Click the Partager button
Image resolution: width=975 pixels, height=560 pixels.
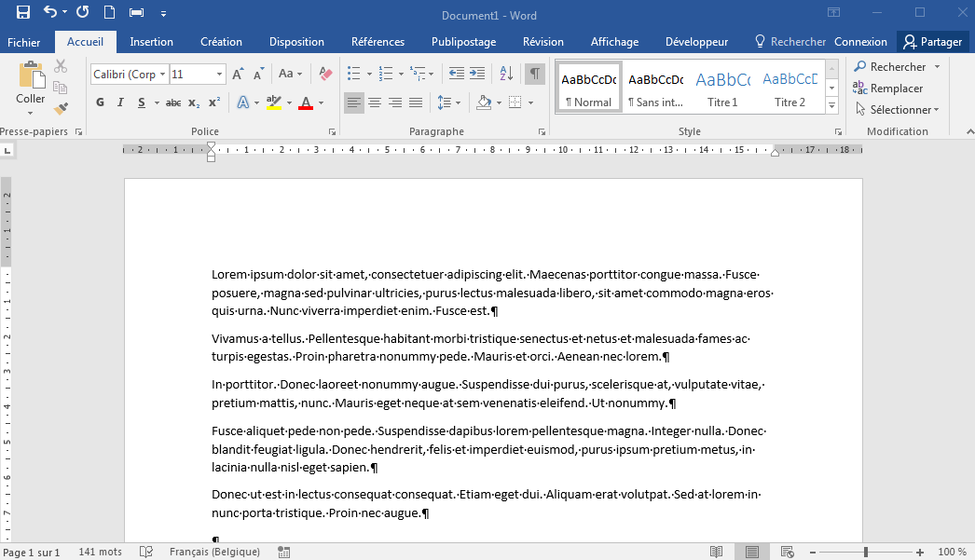coord(932,42)
